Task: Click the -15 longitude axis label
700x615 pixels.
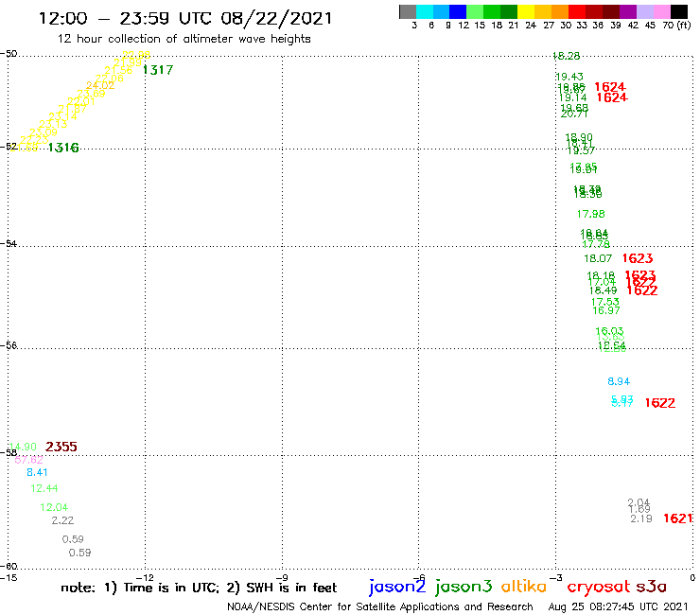Action: click(x=9, y=577)
